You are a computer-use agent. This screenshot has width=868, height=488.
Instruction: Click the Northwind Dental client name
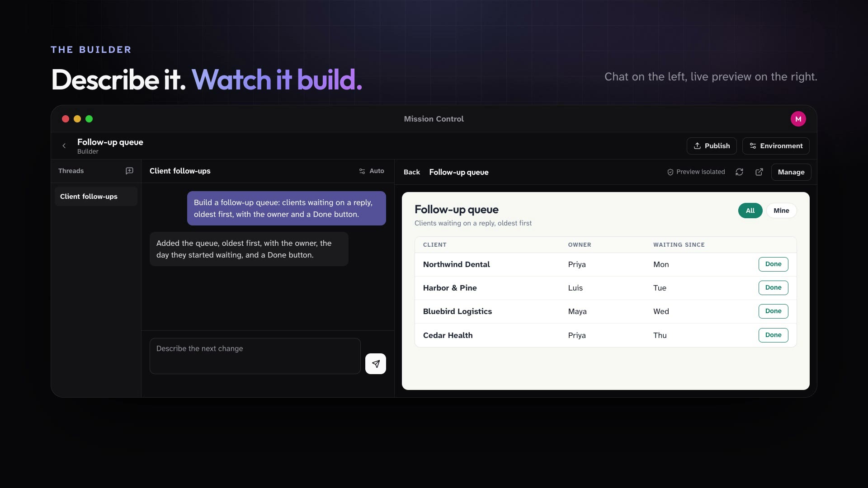pos(456,264)
